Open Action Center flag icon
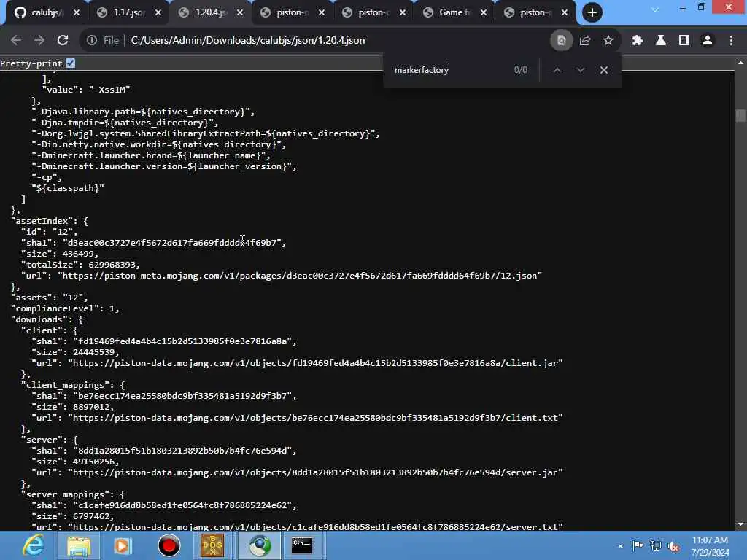The image size is (747, 560). (638, 545)
